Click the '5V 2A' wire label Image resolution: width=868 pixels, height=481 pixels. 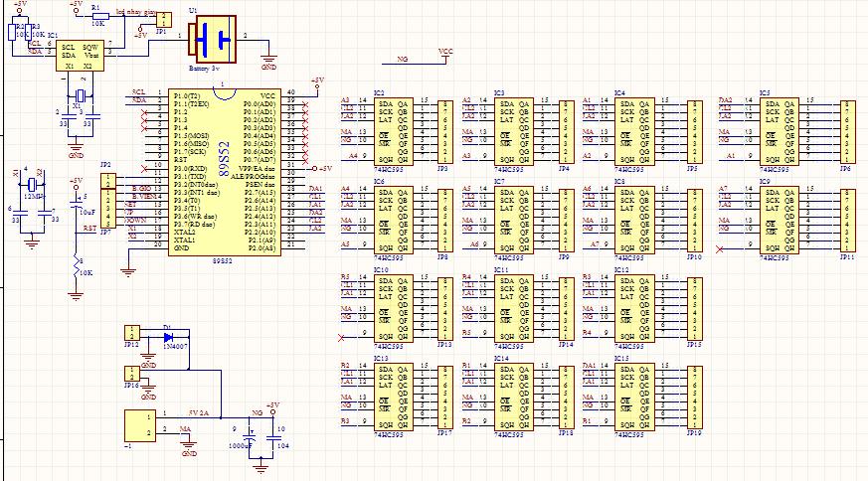click(198, 412)
